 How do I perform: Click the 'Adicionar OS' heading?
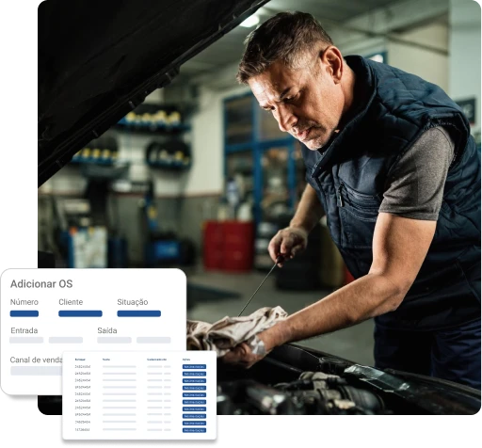41,284
